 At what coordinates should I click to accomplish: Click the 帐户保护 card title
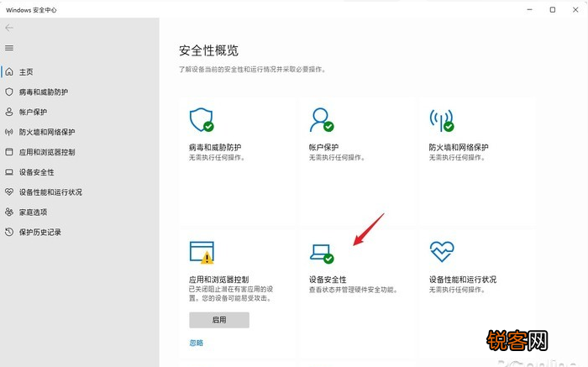(323, 147)
